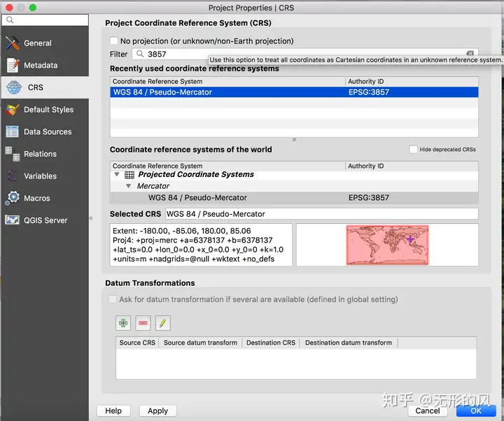
Task: Confirm with the OK button
Action: pyautogui.click(x=476, y=411)
